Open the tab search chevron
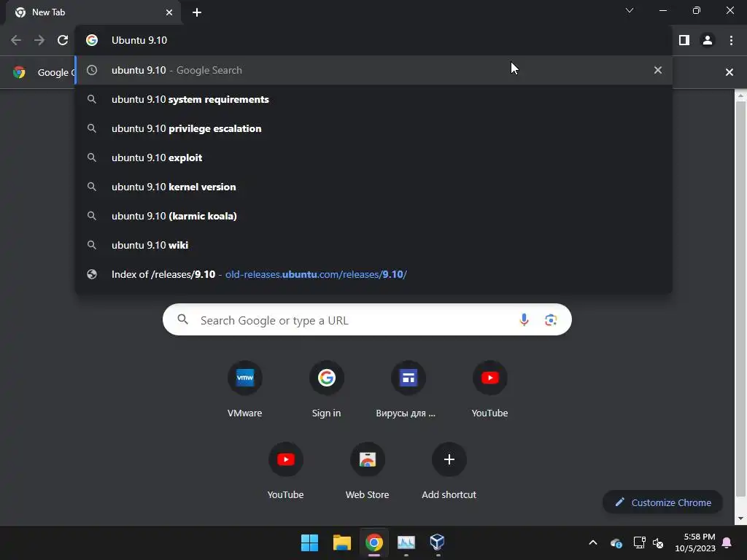 (x=630, y=10)
